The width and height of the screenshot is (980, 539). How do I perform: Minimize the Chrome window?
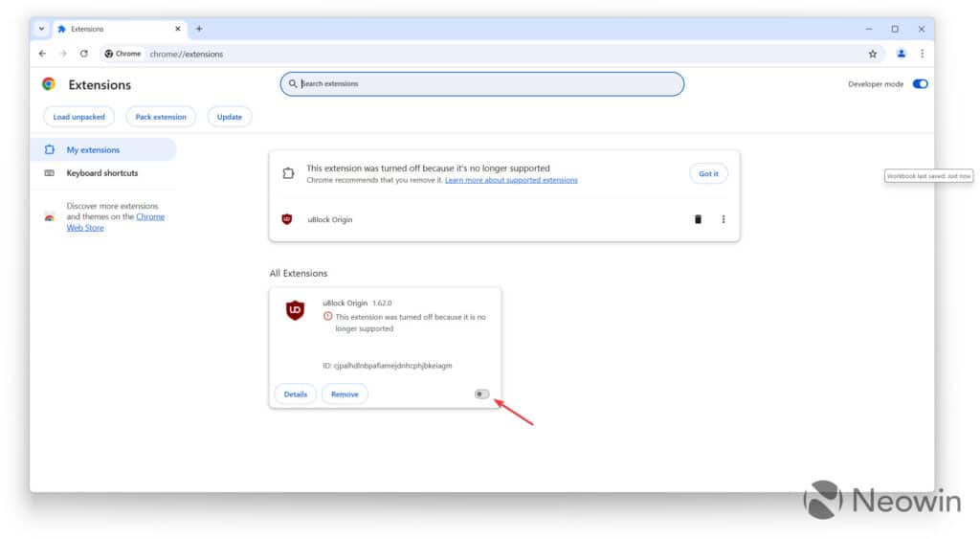tap(868, 29)
